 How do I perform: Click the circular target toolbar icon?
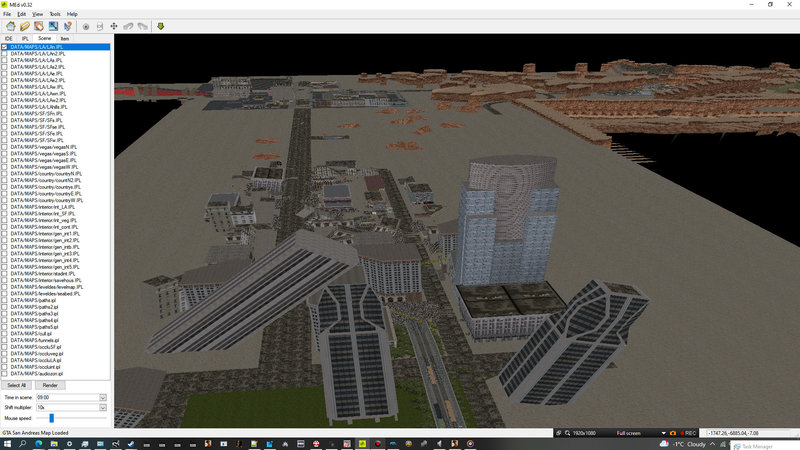[x=86, y=27]
